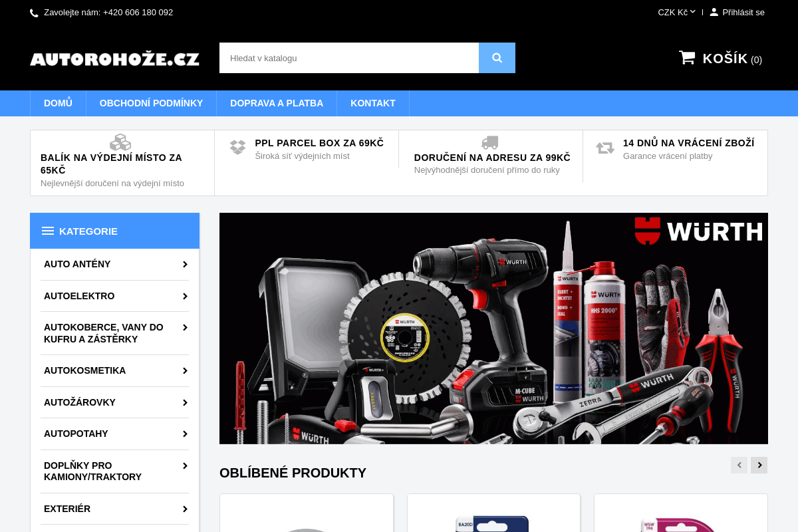Click the Kategorie header
The width and height of the screenshot is (798, 532).
point(114,231)
